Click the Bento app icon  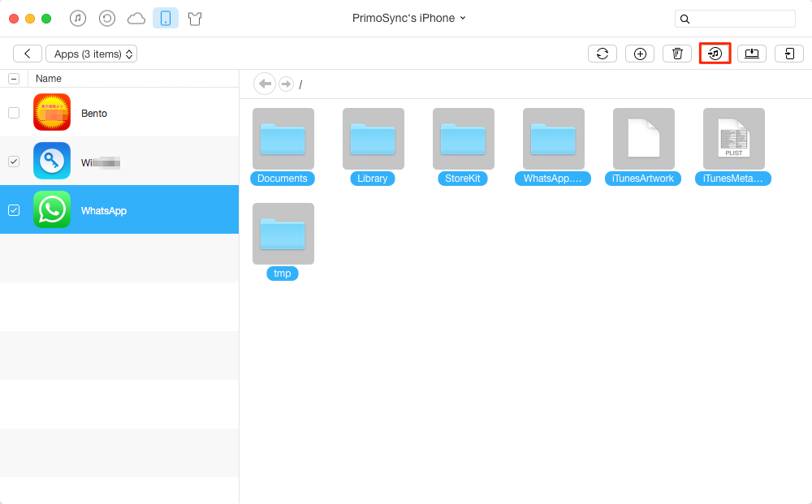(52, 112)
